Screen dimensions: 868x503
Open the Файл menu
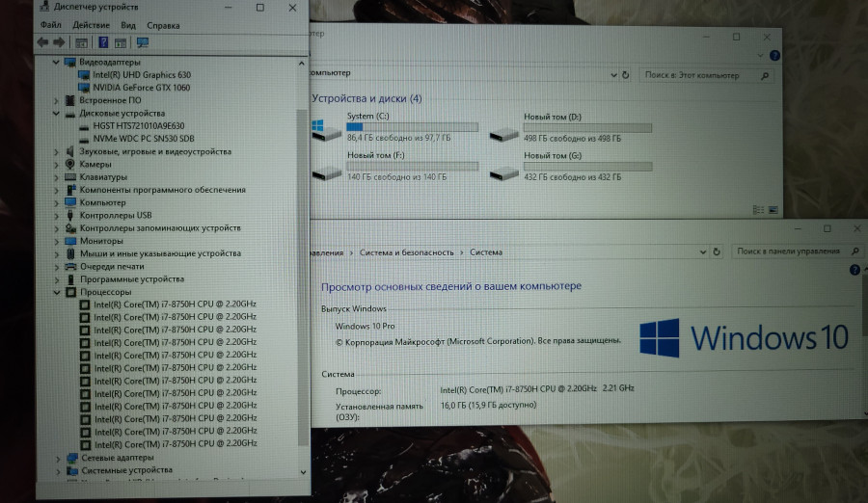[x=51, y=25]
